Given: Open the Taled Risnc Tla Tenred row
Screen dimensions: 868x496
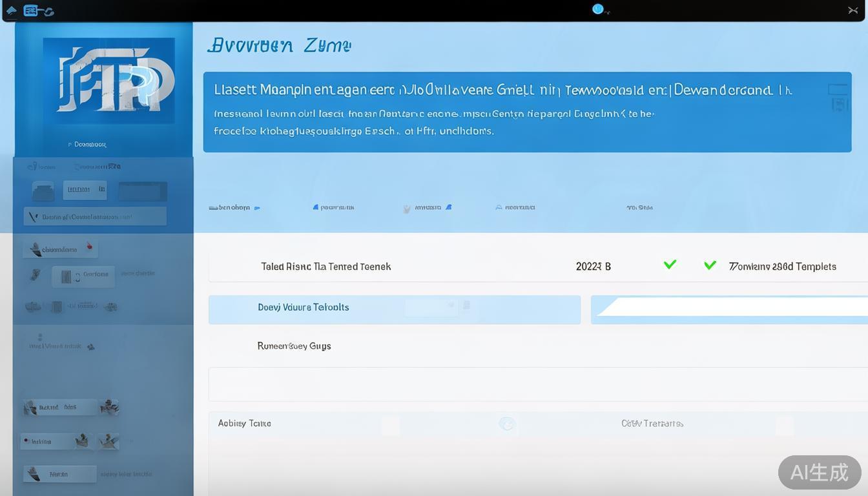Looking at the screenshot, I should click(x=325, y=267).
